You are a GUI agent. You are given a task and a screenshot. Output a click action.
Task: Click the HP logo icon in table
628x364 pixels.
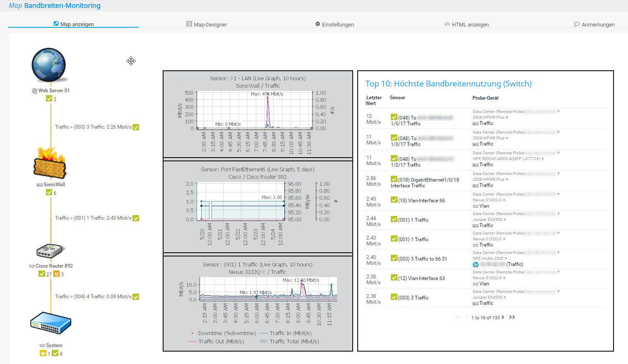click(x=476, y=264)
